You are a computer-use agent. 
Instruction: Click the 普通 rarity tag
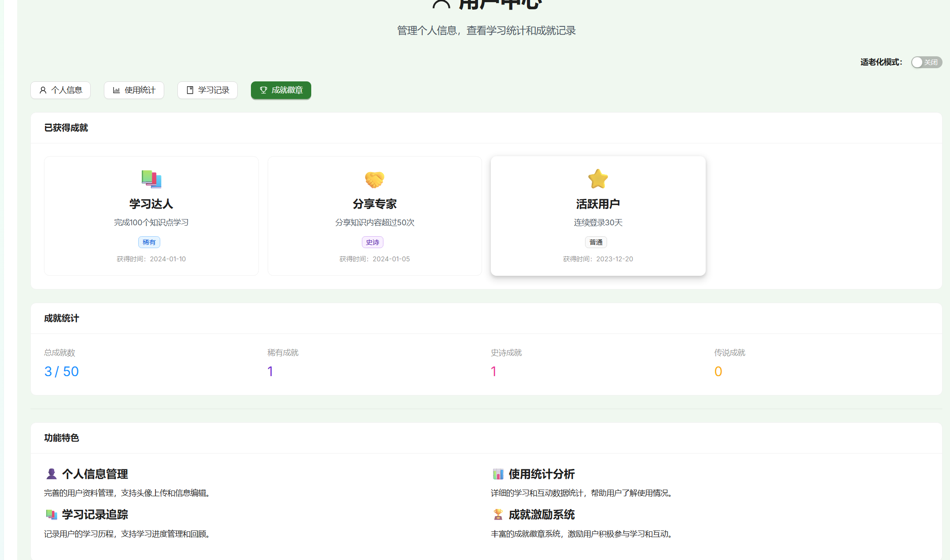(596, 242)
